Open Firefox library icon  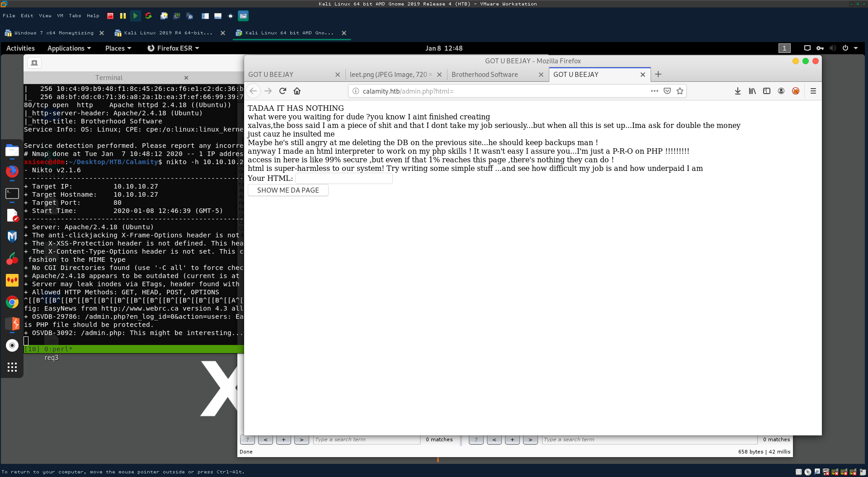(752, 91)
